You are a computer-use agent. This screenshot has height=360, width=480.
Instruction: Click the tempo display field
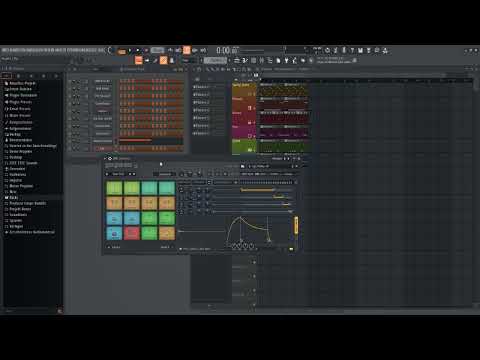158,50
